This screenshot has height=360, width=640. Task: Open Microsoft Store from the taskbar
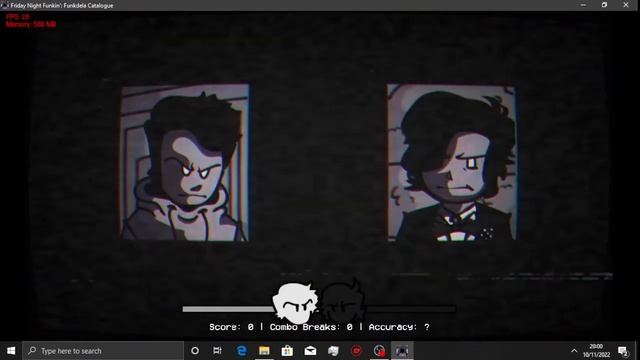(287, 351)
